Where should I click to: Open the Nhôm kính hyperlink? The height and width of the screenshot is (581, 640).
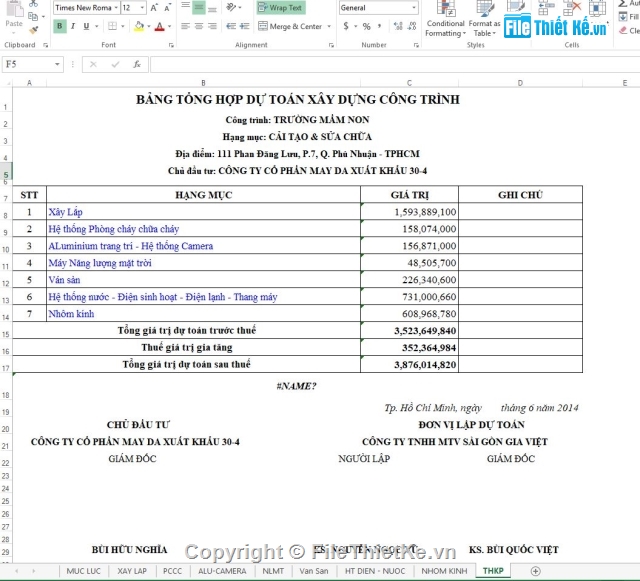point(71,314)
